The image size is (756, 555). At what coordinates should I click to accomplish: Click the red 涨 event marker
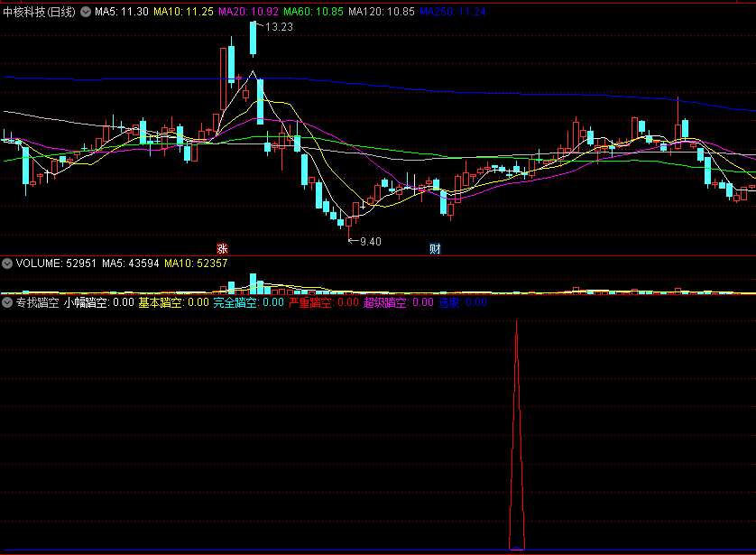point(222,249)
